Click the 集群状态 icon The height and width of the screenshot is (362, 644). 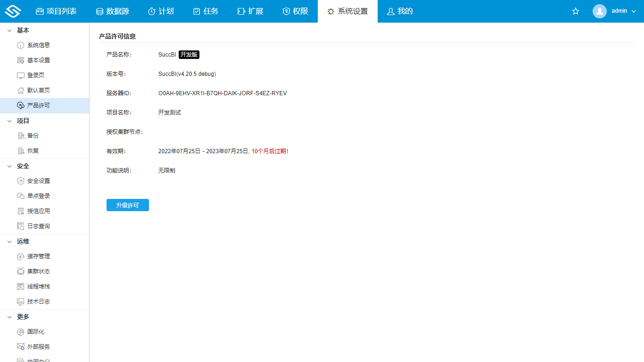coord(21,271)
